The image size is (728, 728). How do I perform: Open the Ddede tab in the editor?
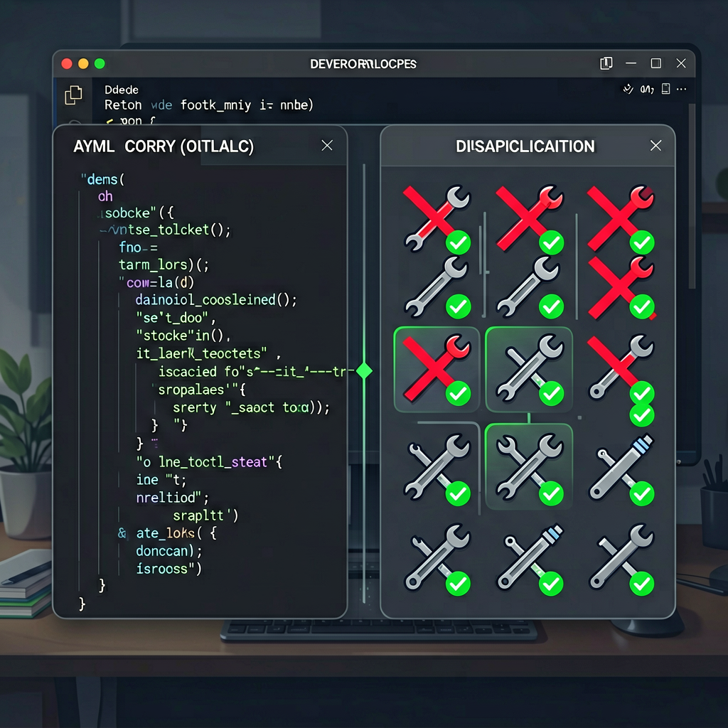click(x=121, y=90)
